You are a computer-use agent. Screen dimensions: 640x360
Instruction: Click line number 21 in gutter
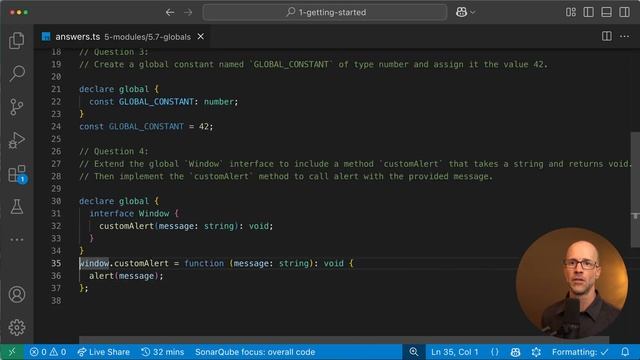56,89
